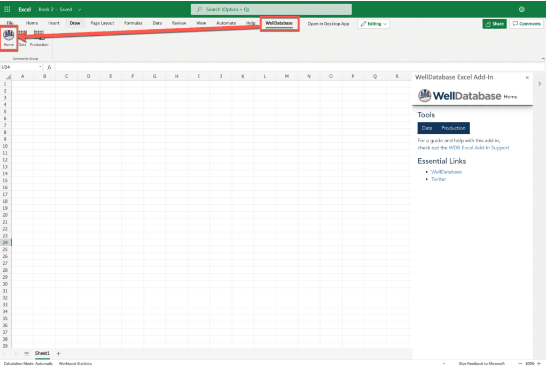Open the Production ribbon command
Viewport: 547px width, 367px height.
39,38
